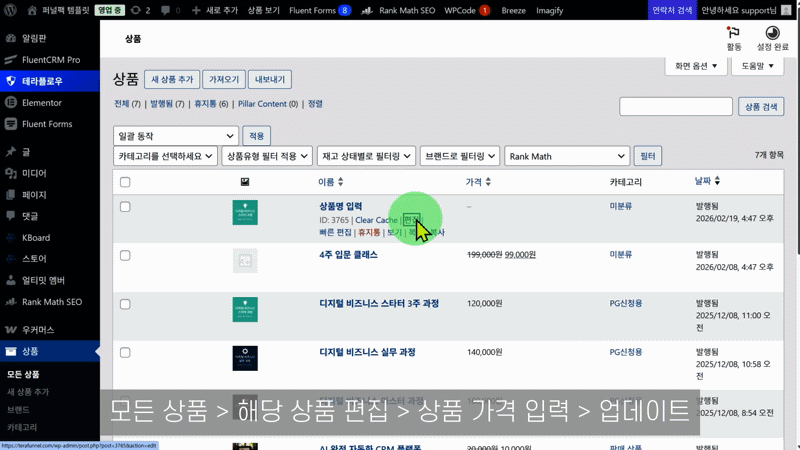The image size is (800, 450).
Task: Click the product search input field
Action: pyautogui.click(x=676, y=107)
